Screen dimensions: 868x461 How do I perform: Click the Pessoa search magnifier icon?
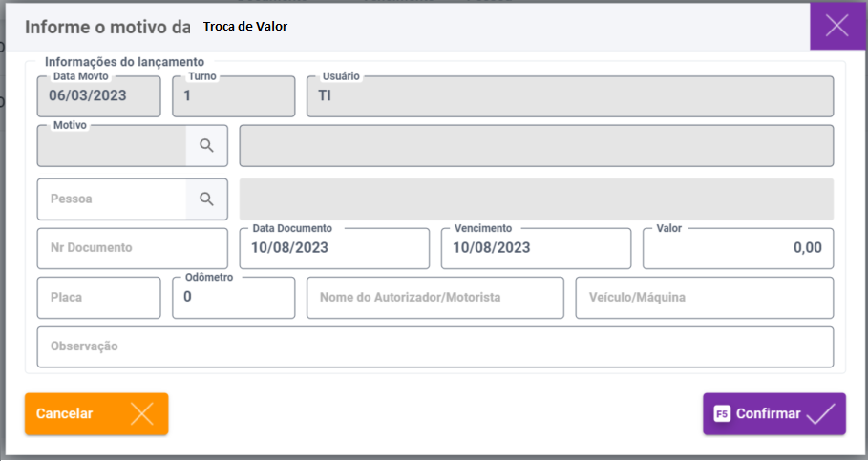point(206,199)
